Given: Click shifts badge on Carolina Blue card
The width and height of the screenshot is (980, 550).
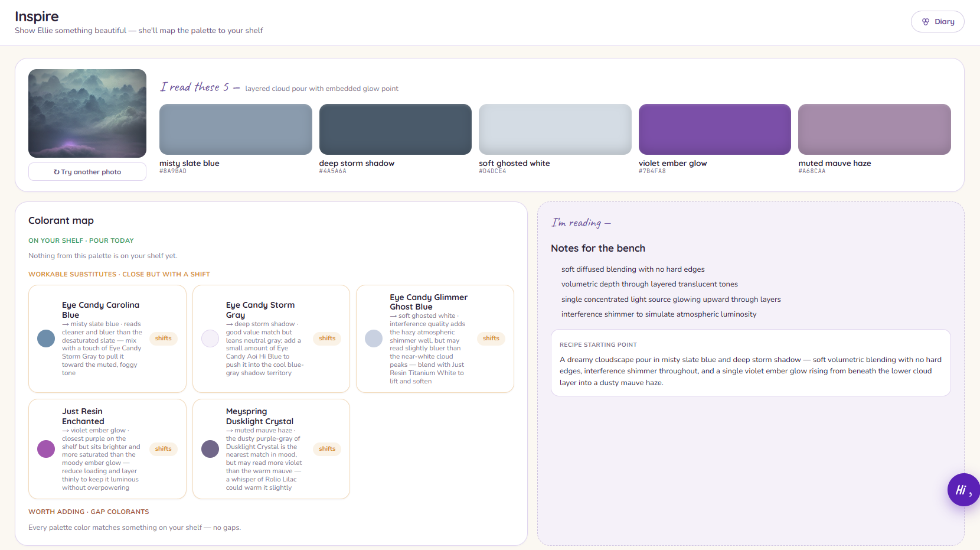Looking at the screenshot, I should coord(164,339).
